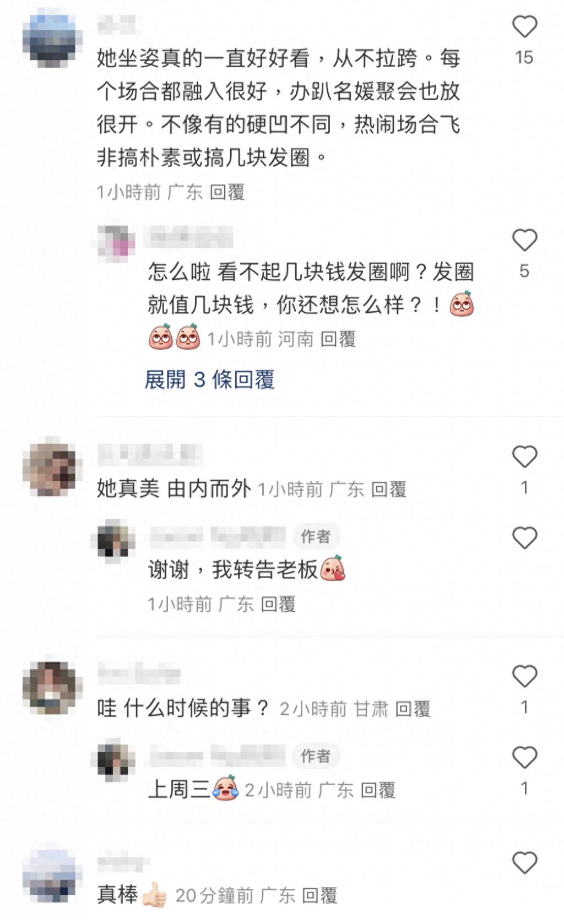
Task: Reply to author's 谢谢，我转告老板 comment
Action: click(278, 604)
